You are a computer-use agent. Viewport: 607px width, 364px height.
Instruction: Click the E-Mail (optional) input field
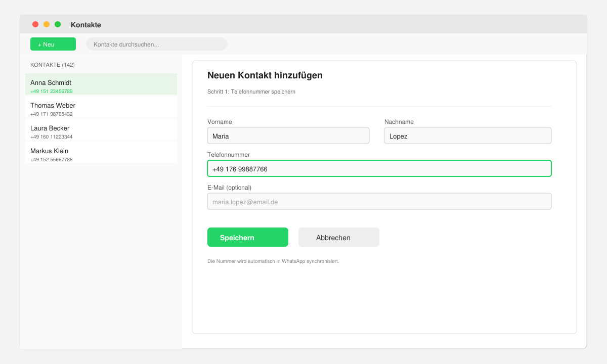pos(379,201)
